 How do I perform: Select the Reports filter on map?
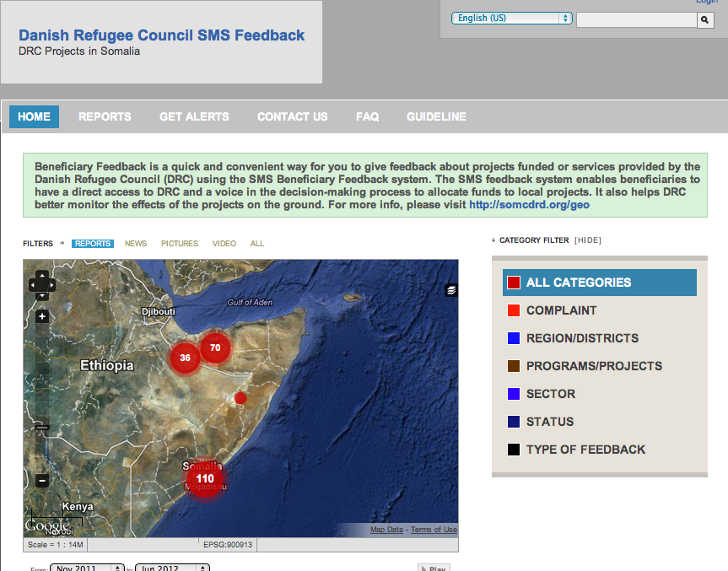(x=92, y=244)
